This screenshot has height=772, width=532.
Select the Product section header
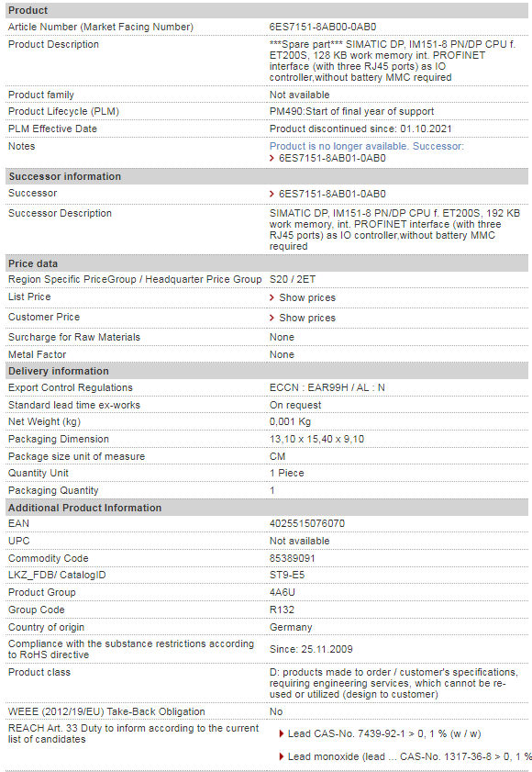pyautogui.click(x=267, y=10)
